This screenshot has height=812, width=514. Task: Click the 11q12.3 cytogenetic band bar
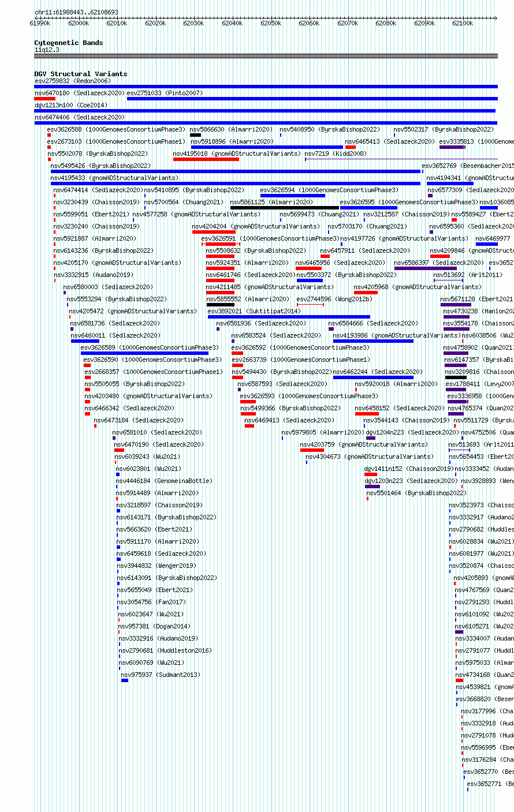pyautogui.click(x=266, y=56)
